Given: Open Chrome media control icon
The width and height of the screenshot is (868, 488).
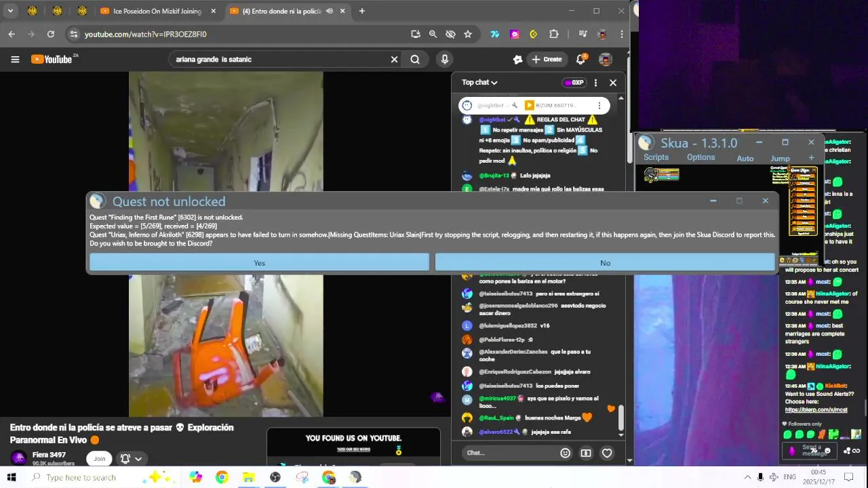Looking at the screenshot, I should [583, 34].
